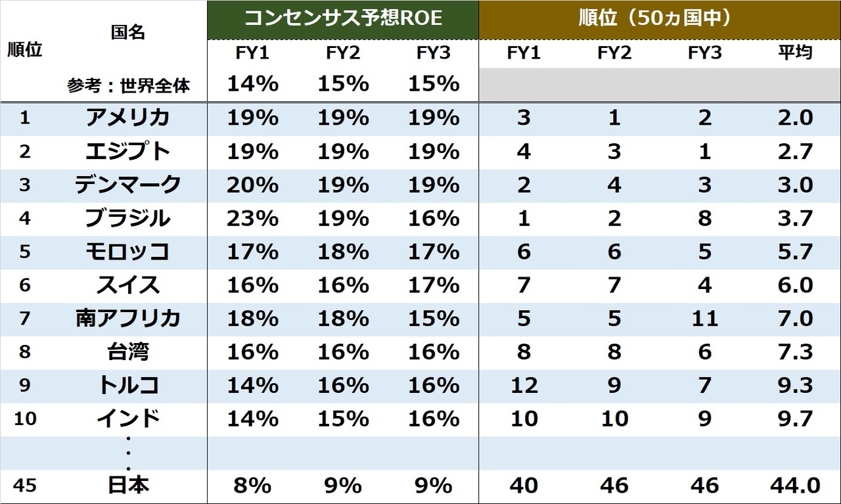This screenshot has width=841, height=504.
Task: Click the ブラジル country cell
Action: (127, 218)
